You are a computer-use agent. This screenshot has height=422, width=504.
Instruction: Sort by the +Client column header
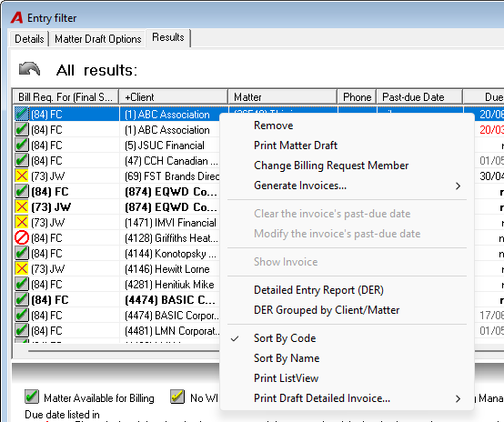[x=174, y=97]
